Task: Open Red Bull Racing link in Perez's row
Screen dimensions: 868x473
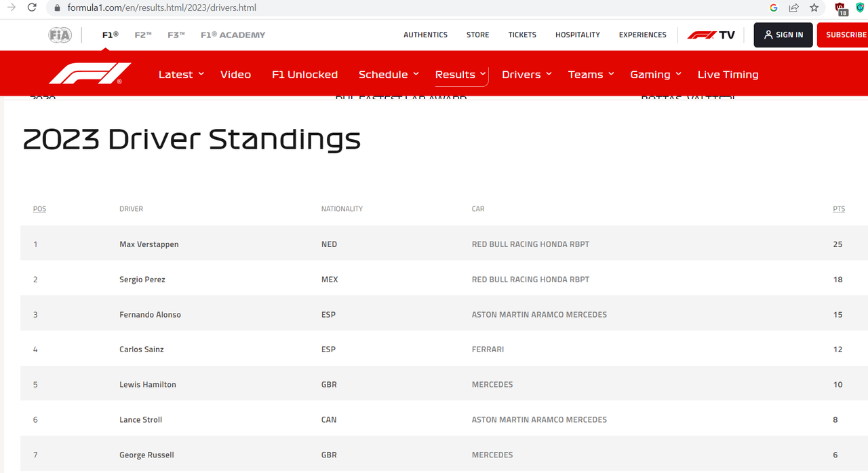Action: tap(530, 280)
